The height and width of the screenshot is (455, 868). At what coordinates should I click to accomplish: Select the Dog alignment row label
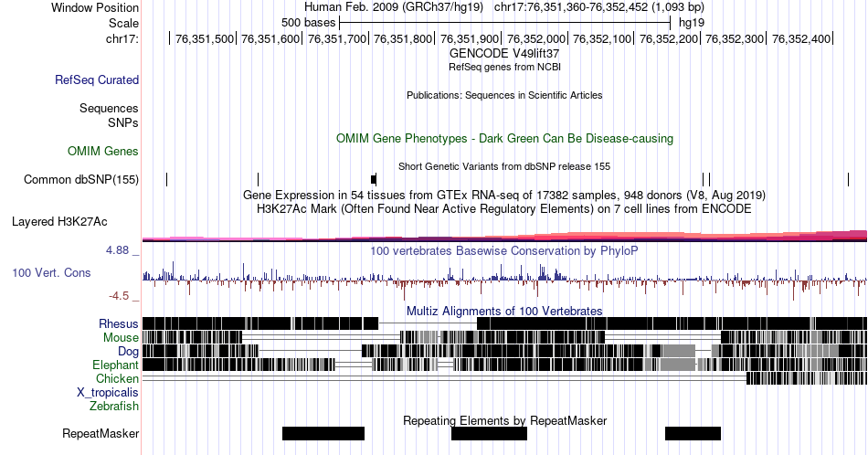[128, 352]
